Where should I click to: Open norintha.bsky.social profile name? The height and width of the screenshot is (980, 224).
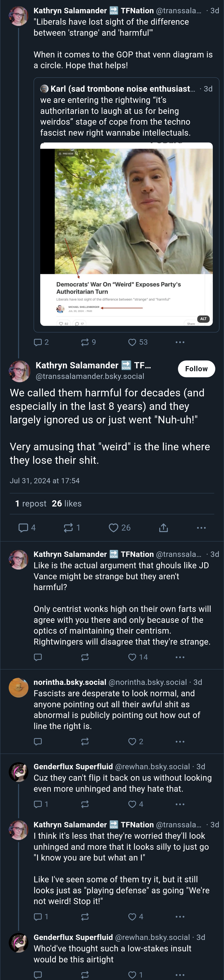tap(70, 682)
